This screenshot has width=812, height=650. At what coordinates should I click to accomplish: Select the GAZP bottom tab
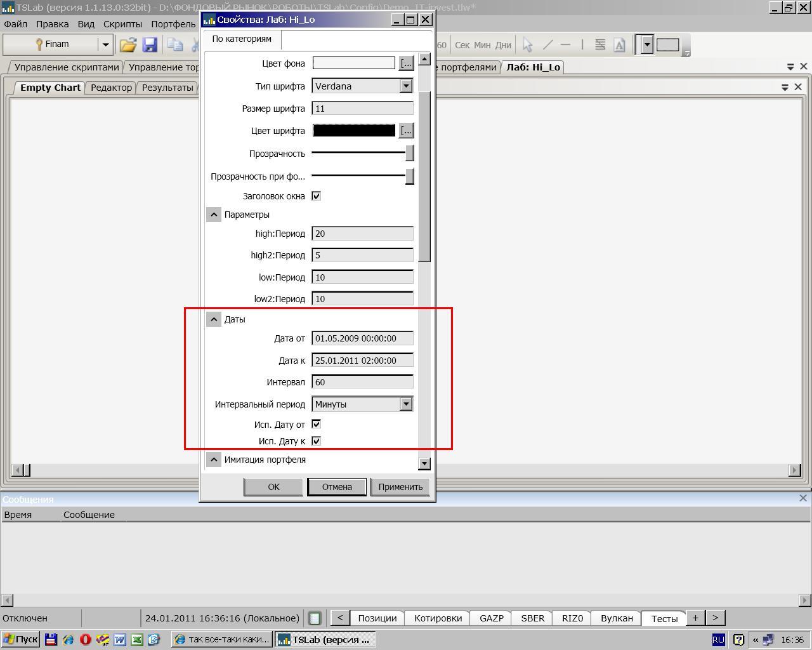coord(492,618)
